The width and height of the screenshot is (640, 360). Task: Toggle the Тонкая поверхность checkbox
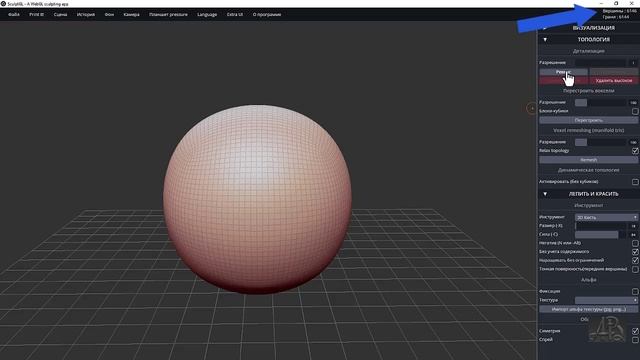point(635,269)
